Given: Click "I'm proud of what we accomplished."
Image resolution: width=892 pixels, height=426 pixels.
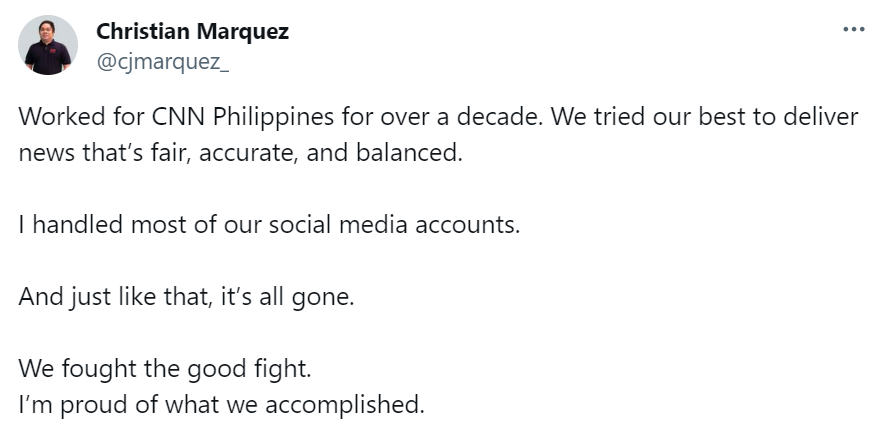Looking at the screenshot, I should point(222,404).
